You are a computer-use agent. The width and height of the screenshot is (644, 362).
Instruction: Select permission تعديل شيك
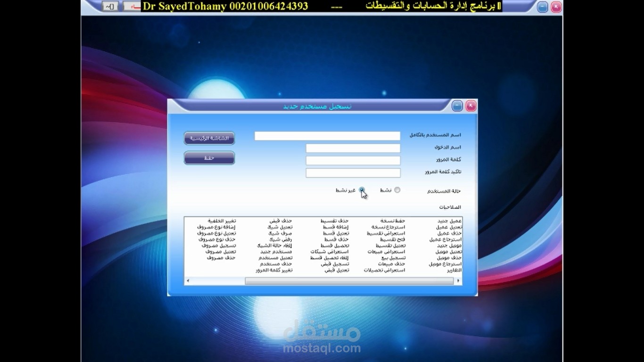pyautogui.click(x=280, y=227)
